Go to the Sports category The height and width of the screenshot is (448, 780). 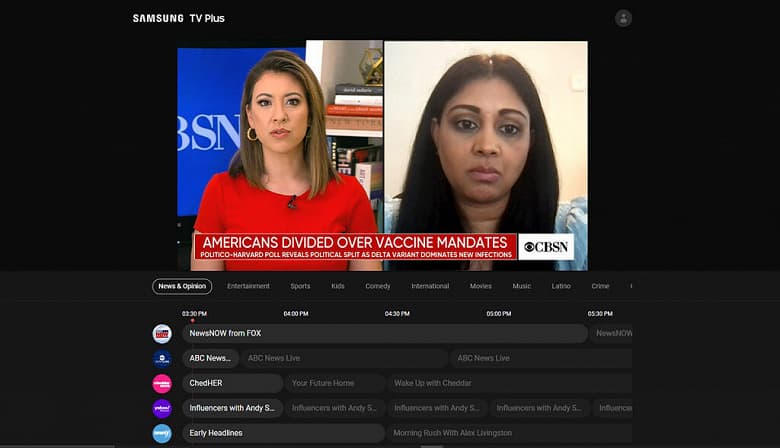click(x=300, y=286)
